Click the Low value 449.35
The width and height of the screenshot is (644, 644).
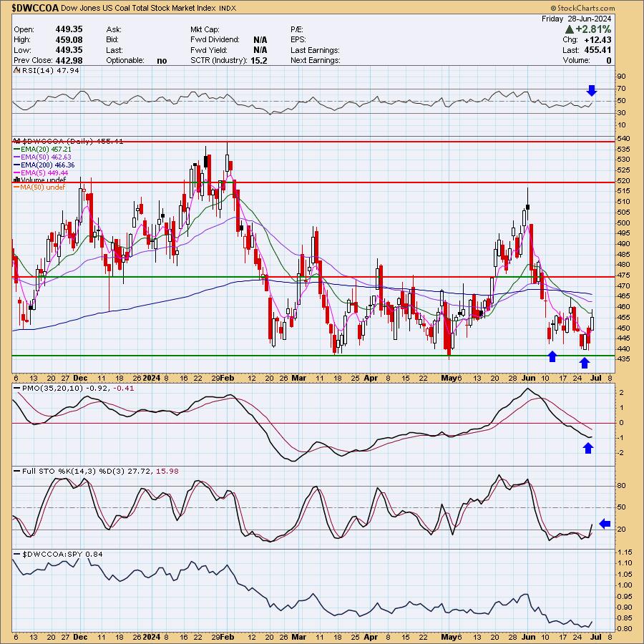point(69,50)
